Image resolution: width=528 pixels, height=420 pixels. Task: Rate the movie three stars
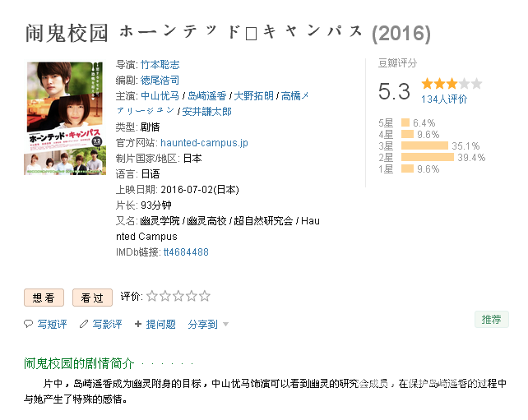coord(178,296)
